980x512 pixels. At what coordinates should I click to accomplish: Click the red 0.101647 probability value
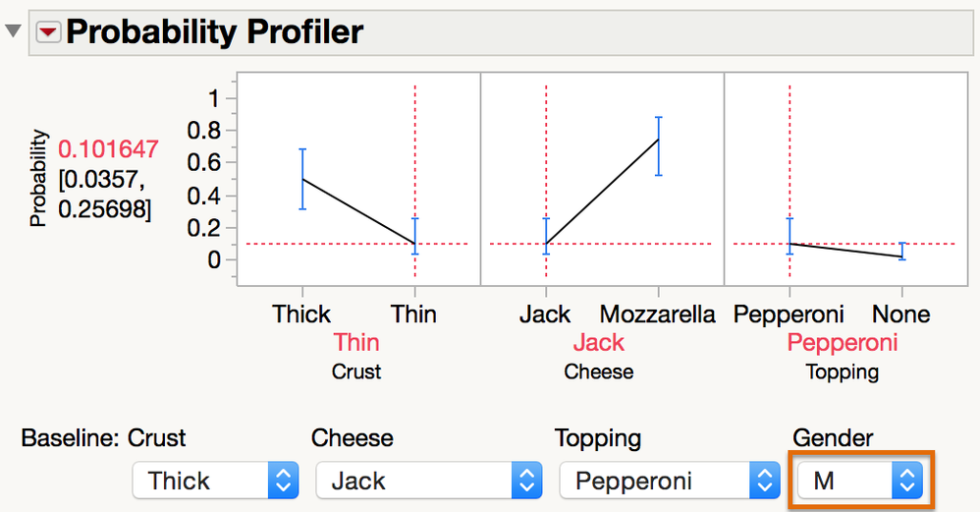point(108,148)
